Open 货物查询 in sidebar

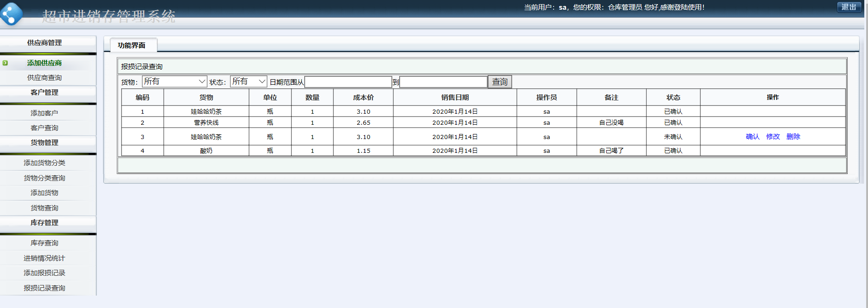point(44,208)
